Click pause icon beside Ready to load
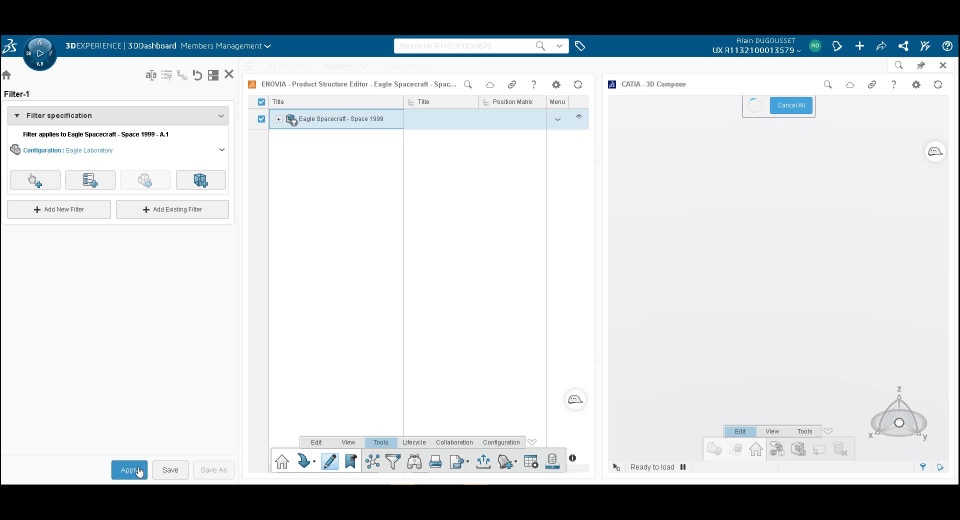 tap(683, 467)
